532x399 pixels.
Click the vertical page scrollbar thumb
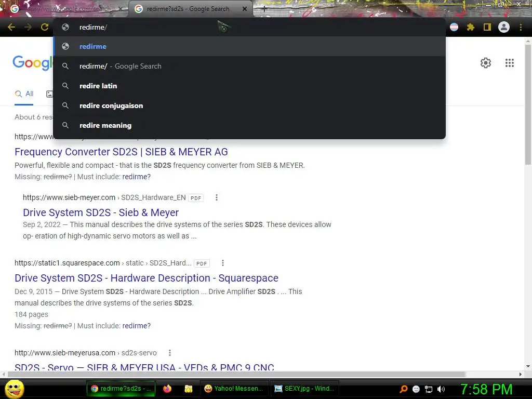click(528, 104)
